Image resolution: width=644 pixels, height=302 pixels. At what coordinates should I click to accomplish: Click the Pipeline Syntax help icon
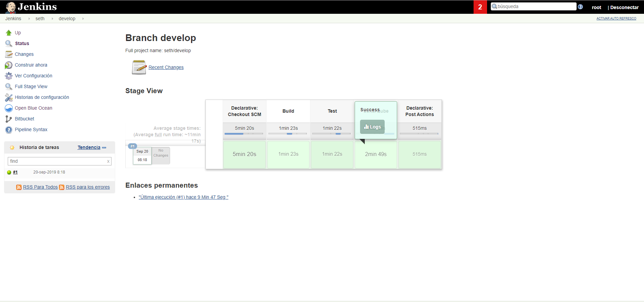[9, 129]
